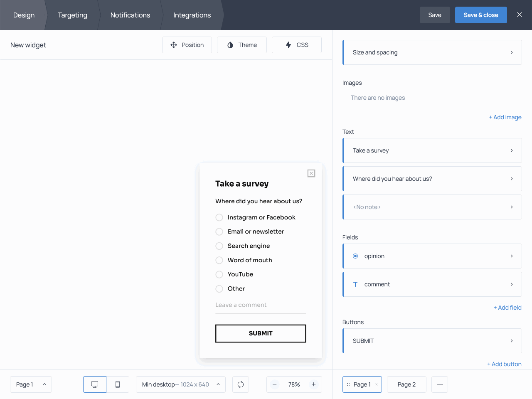The height and width of the screenshot is (399, 532).
Task: Click the Add field link
Action: pyautogui.click(x=507, y=308)
